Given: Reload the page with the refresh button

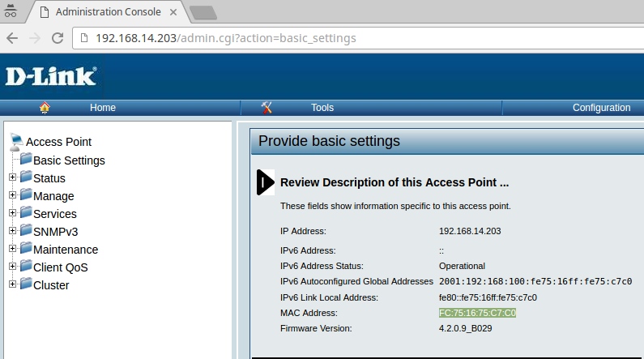Looking at the screenshot, I should click(58, 38).
